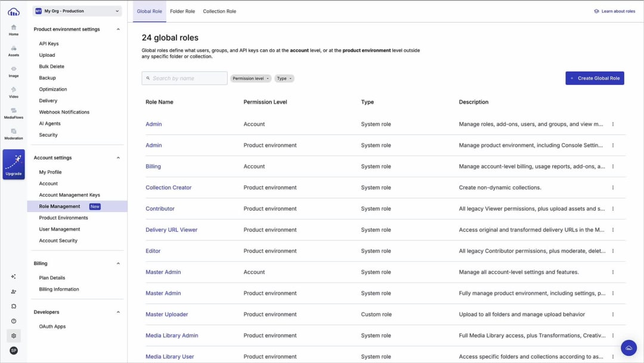The image size is (644, 363).
Task: Click the settings gear icon
Action: coord(14,336)
